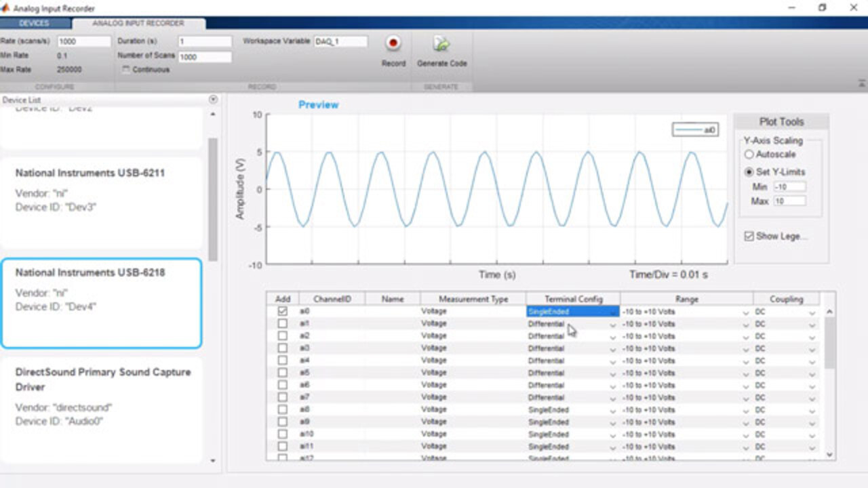Restore the window using title bar icon

coord(822,8)
